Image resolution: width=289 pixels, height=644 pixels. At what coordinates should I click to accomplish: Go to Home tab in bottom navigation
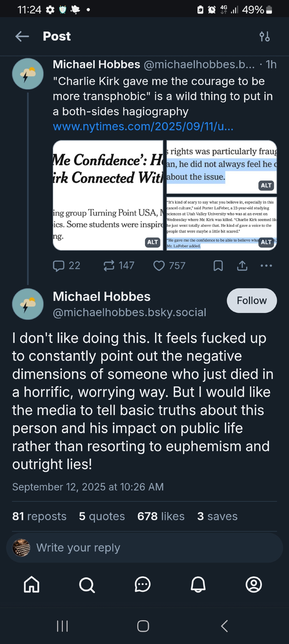(x=32, y=584)
